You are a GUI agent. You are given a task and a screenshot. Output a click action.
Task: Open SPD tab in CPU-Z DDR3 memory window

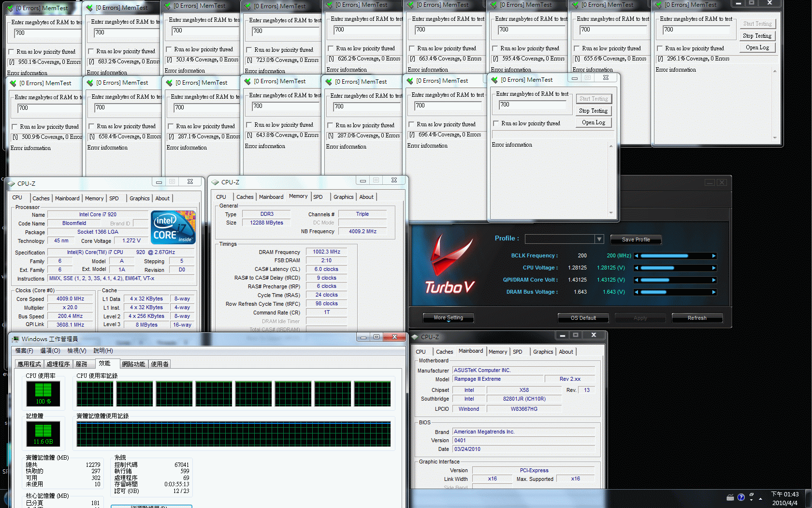click(x=318, y=197)
